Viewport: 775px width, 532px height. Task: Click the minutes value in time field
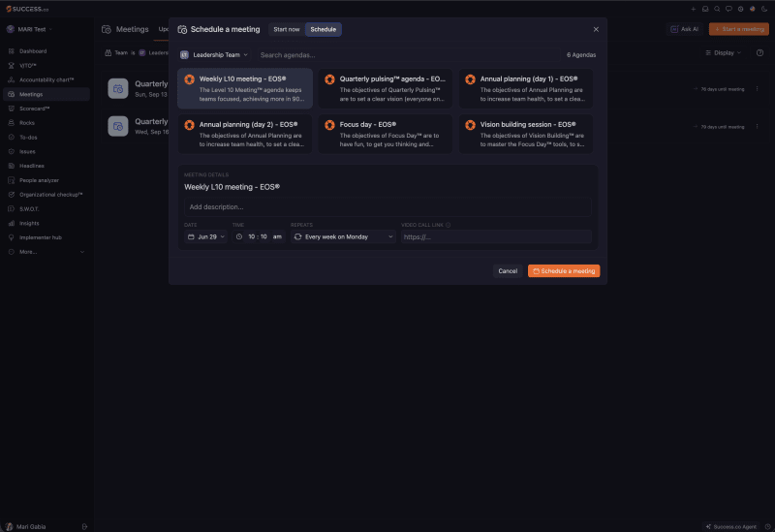click(263, 236)
